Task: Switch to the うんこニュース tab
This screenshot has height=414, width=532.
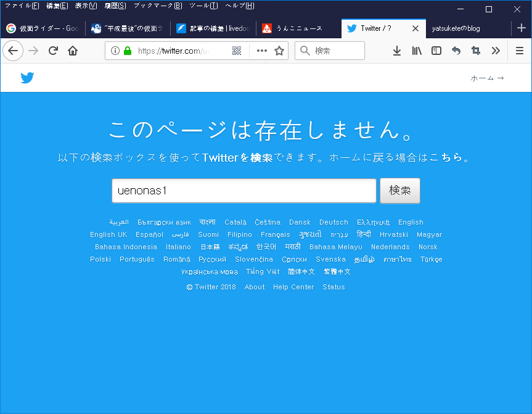Action: (x=298, y=28)
